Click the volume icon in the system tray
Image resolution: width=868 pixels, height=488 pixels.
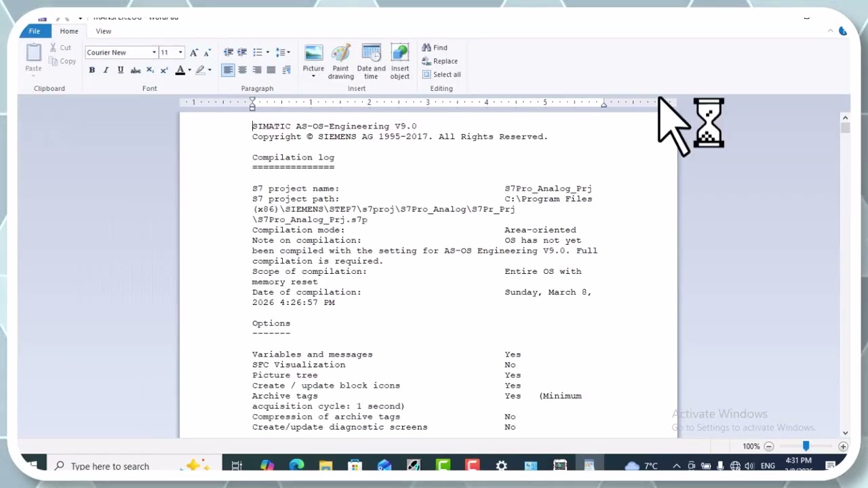[749, 466]
